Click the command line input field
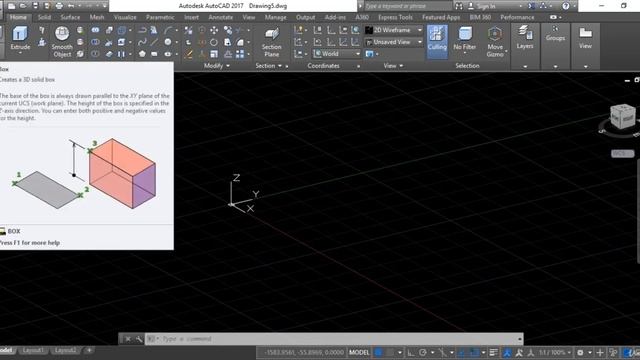The height and width of the screenshot is (360, 640). pos(334,339)
